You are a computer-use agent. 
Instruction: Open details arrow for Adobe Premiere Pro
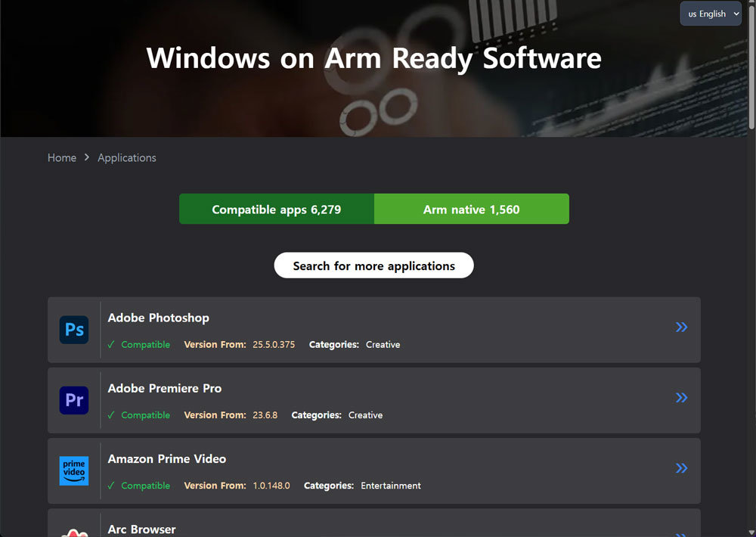681,398
